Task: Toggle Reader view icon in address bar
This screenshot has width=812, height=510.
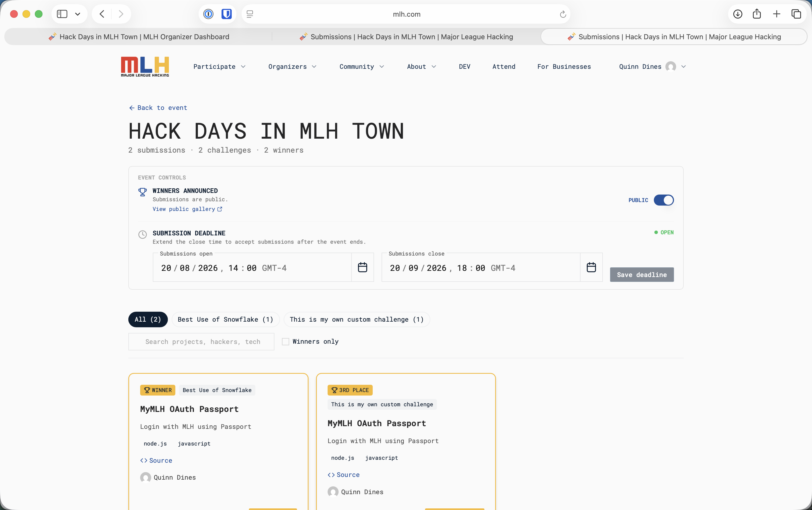Action: [250, 14]
